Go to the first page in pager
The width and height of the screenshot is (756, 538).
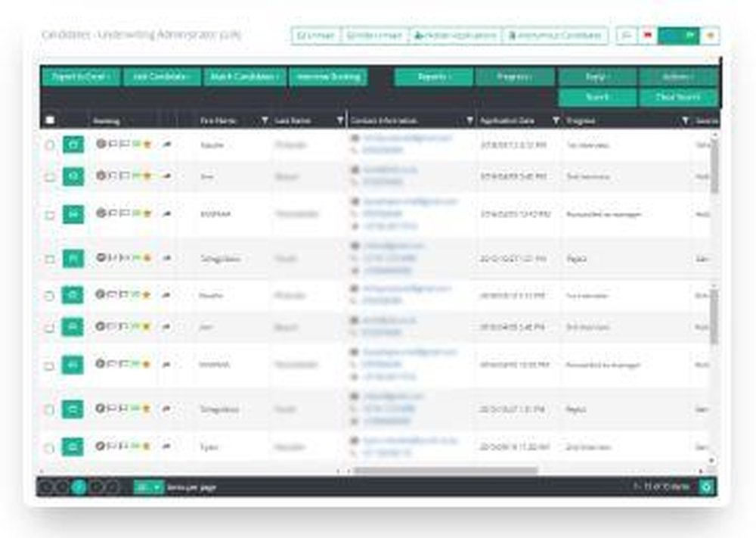coord(45,487)
